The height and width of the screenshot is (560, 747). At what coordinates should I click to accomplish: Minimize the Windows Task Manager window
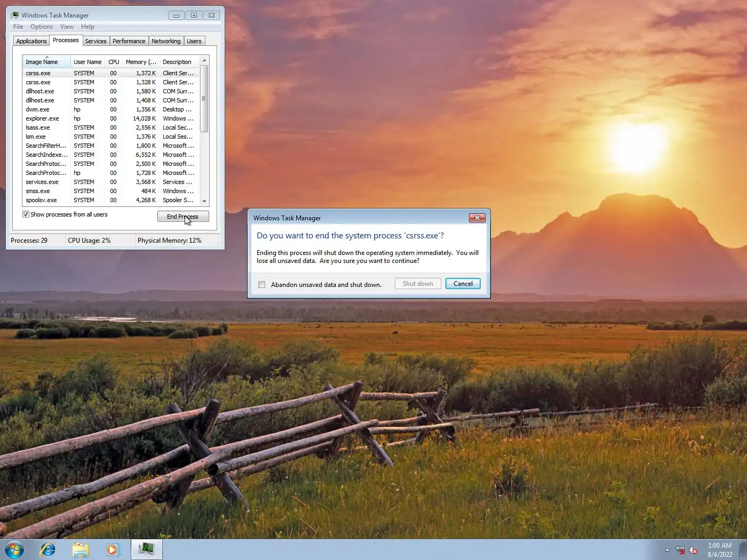click(x=176, y=15)
